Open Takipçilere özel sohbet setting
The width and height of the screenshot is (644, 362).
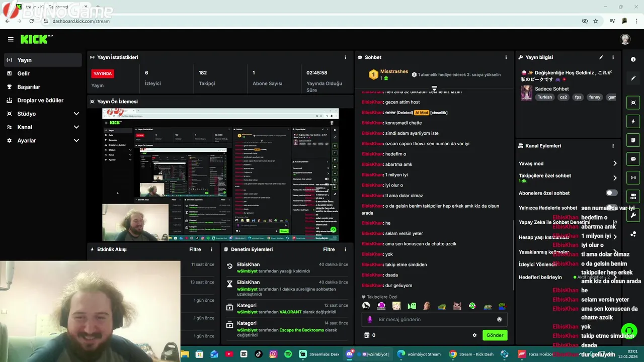(x=568, y=178)
